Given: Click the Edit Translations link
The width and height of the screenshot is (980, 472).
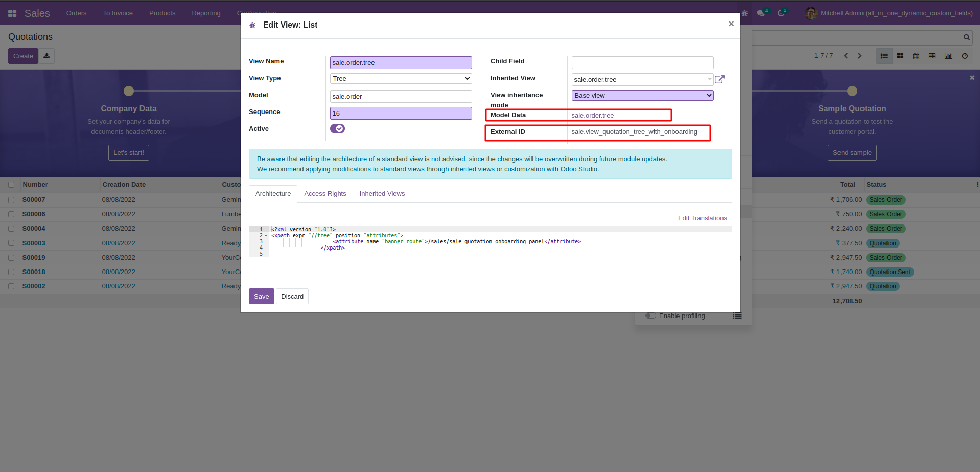Looking at the screenshot, I should point(702,218).
